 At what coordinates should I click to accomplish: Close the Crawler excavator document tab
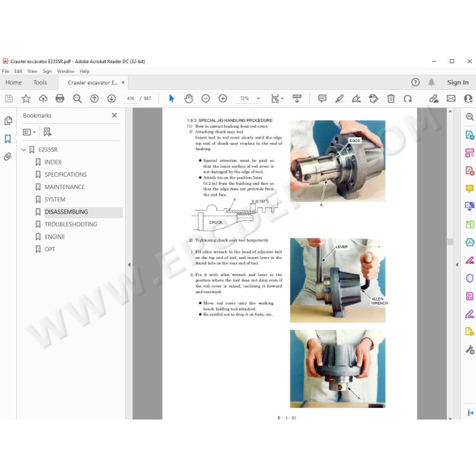[123, 82]
